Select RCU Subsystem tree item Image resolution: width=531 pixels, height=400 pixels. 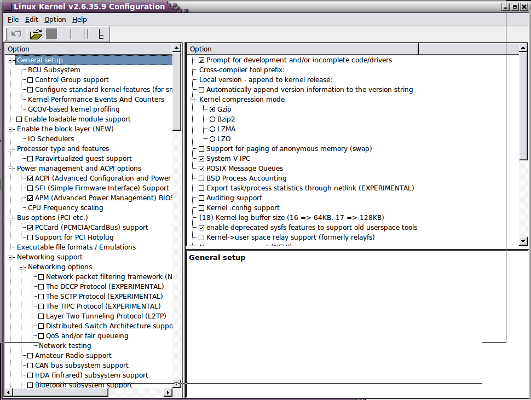click(54, 70)
